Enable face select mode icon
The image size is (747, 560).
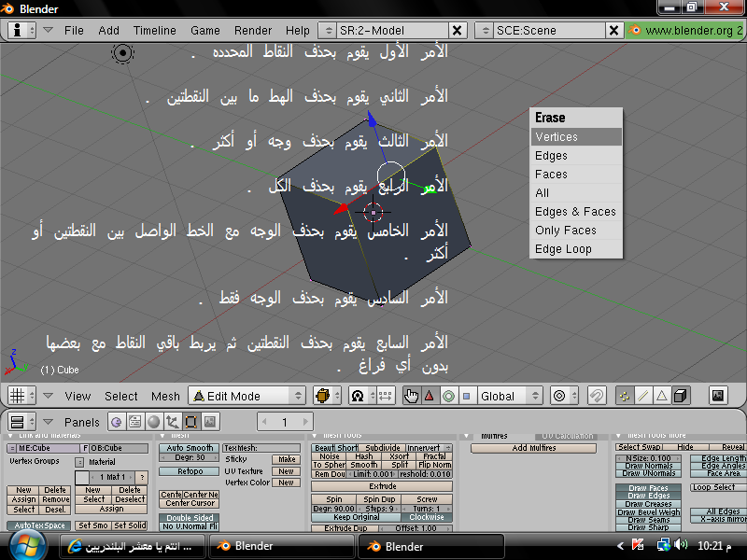pyautogui.click(x=662, y=396)
